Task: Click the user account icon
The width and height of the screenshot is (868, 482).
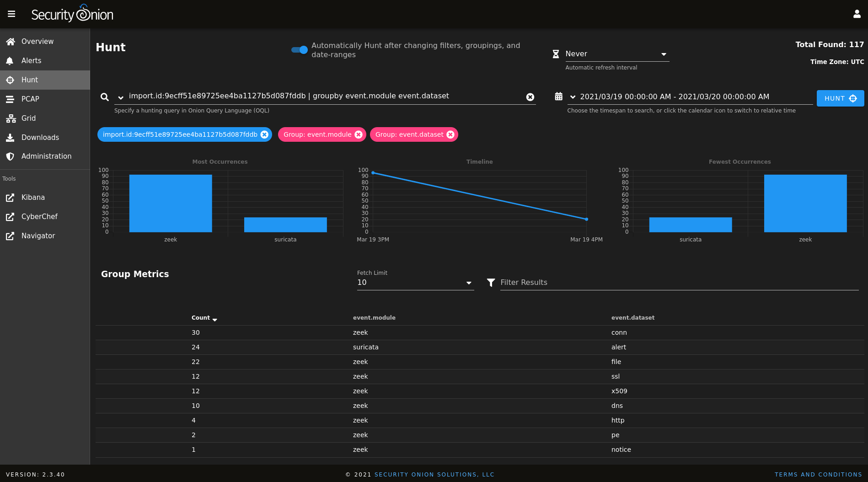Action: (857, 13)
